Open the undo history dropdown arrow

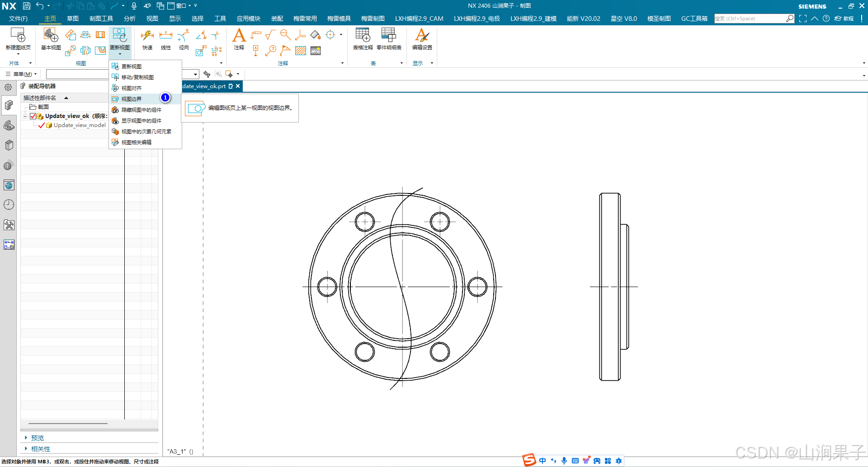point(48,6)
